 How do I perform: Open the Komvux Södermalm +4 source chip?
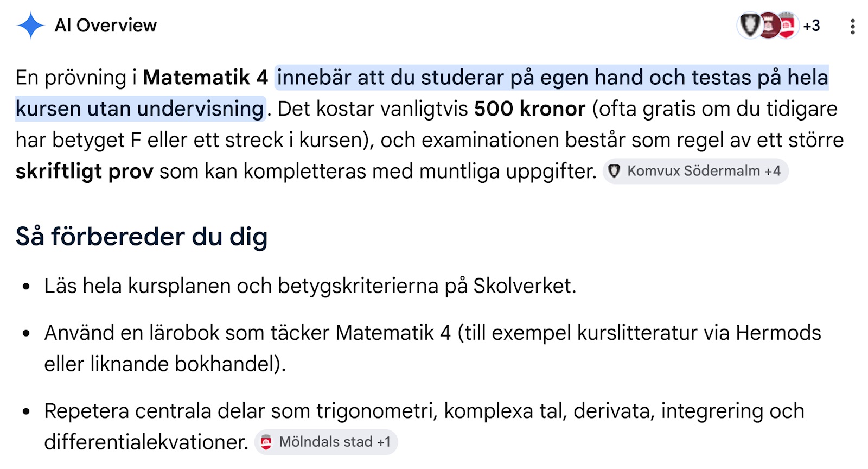695,171
